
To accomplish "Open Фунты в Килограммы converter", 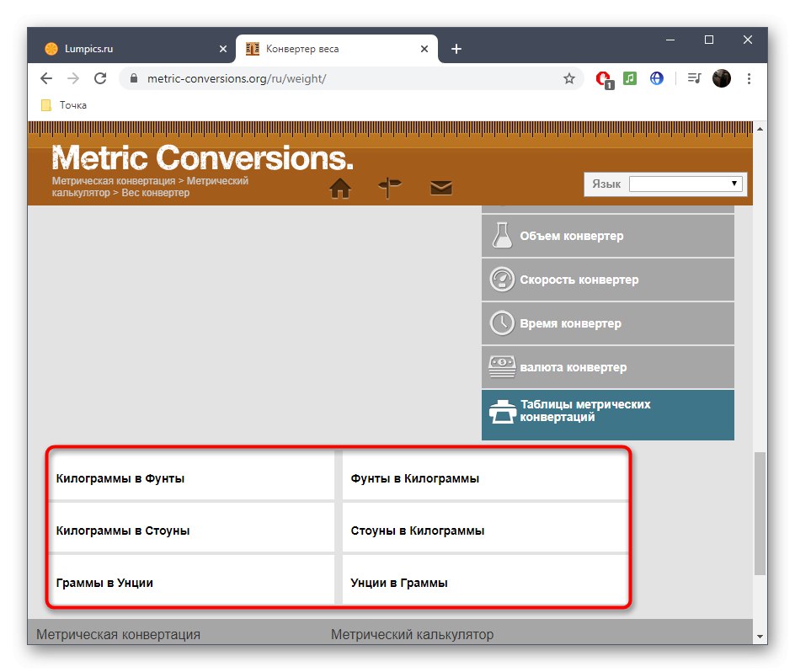I will (485, 476).
